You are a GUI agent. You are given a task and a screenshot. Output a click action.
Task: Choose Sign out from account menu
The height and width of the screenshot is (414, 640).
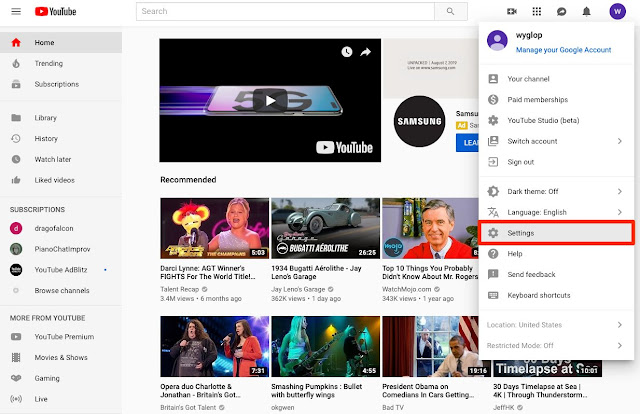(556, 162)
